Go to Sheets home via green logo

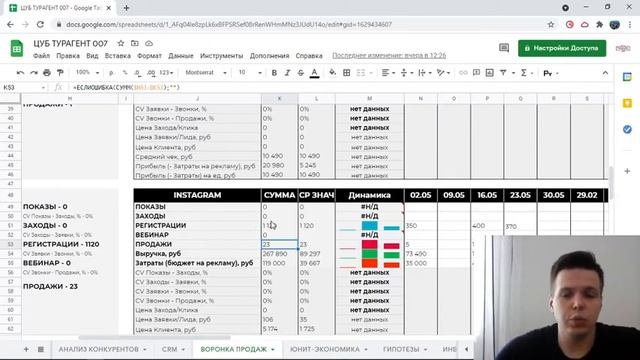[17, 49]
